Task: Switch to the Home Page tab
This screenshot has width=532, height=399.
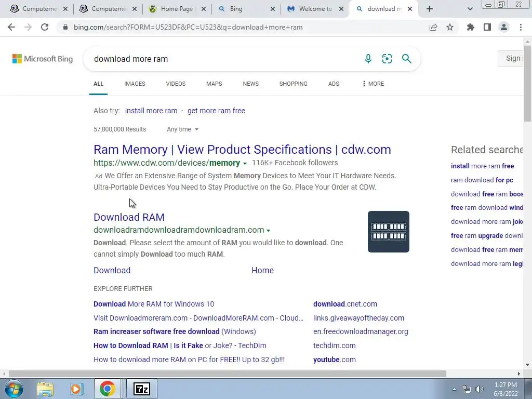Action: tap(177, 9)
